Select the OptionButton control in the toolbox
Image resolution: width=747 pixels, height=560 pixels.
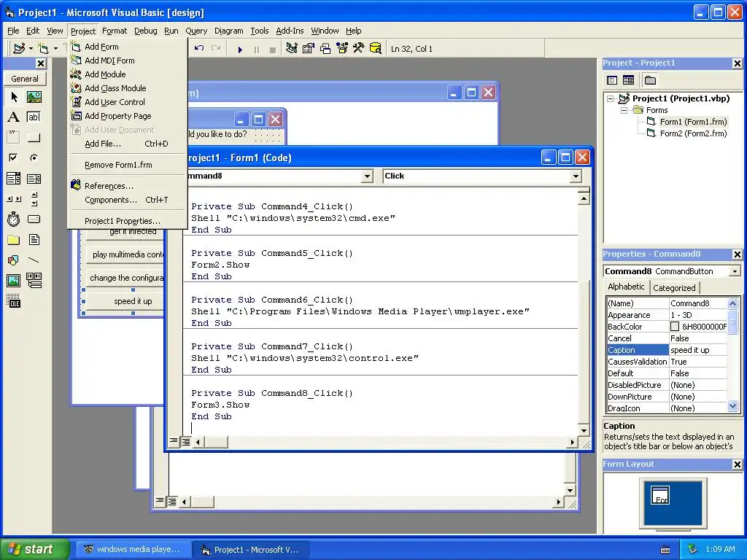pos(34,157)
